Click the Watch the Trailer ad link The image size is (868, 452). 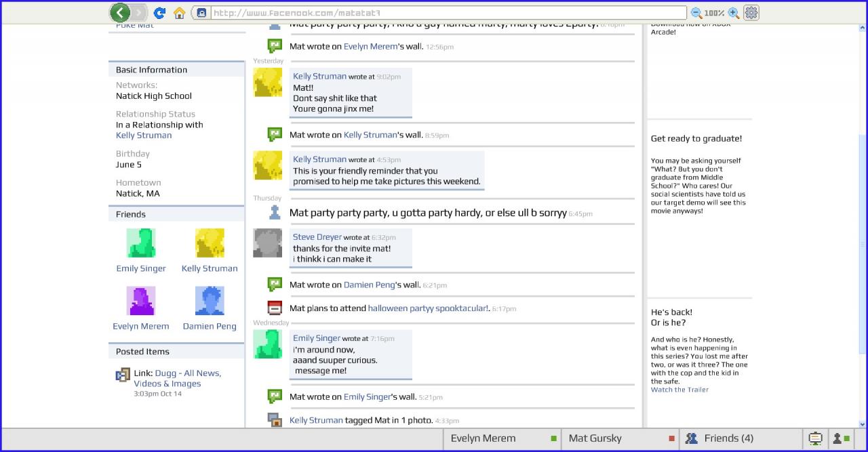click(679, 390)
